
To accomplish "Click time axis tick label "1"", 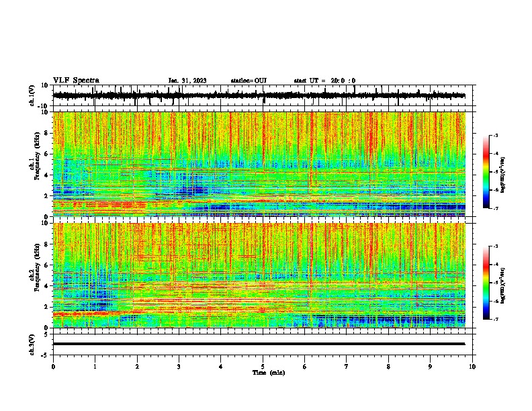I will [x=95, y=367].
